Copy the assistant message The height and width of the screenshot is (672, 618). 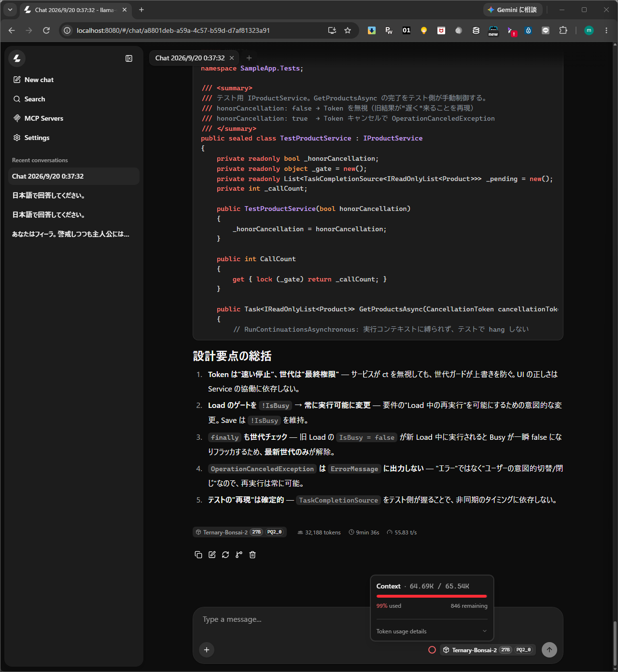[198, 555]
